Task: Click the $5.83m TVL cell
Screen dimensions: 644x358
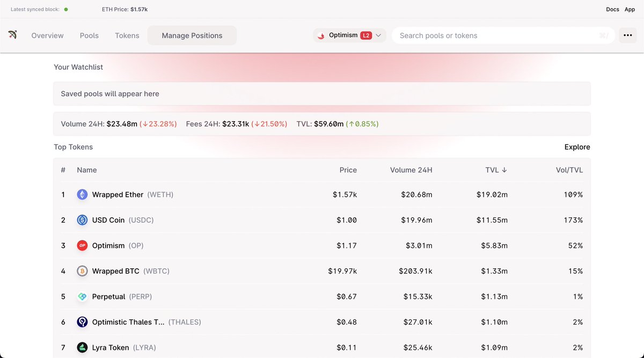Action: pyautogui.click(x=494, y=245)
